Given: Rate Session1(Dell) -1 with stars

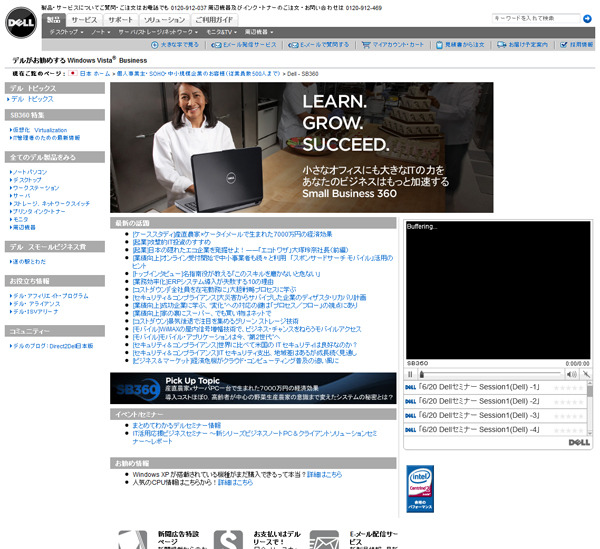Looking at the screenshot, I should coord(569,388).
